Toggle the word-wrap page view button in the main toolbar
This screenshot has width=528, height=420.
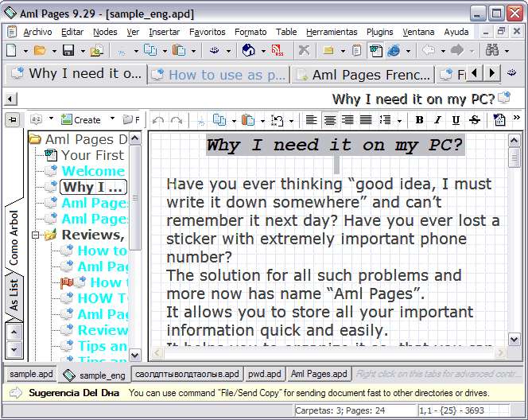[x=376, y=51]
